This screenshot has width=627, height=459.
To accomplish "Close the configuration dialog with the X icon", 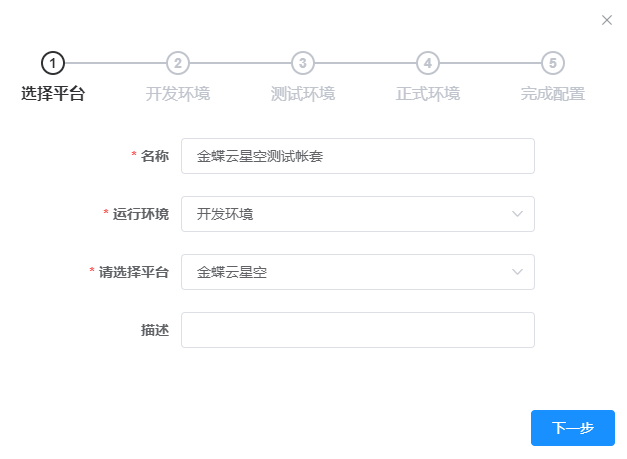I will (607, 20).
